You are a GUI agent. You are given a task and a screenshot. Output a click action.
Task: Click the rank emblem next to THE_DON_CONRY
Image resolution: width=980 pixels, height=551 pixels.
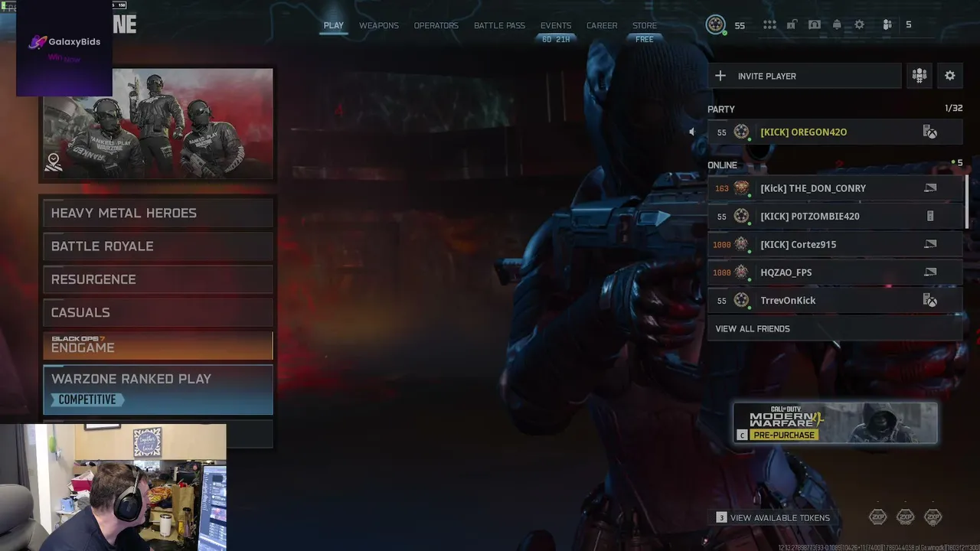[741, 188]
